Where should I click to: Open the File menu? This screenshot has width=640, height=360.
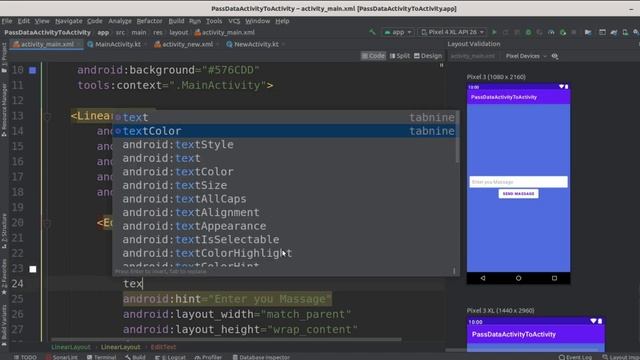click(x=7, y=21)
